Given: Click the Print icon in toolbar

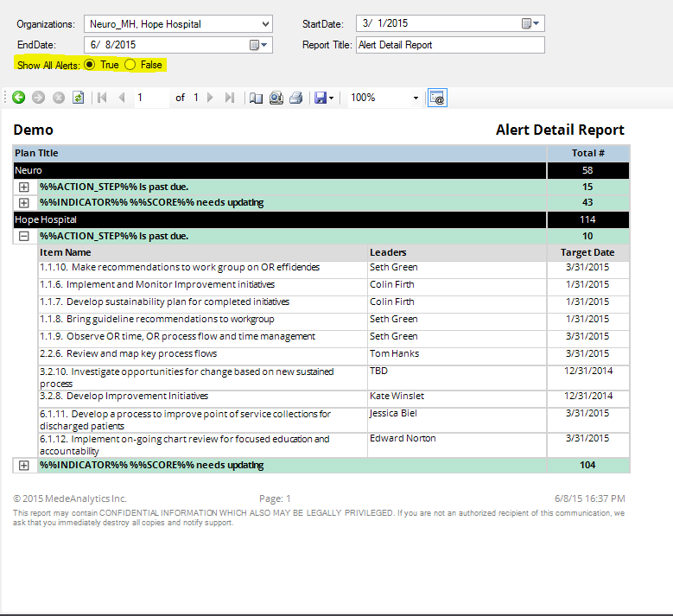Looking at the screenshot, I should (x=295, y=98).
